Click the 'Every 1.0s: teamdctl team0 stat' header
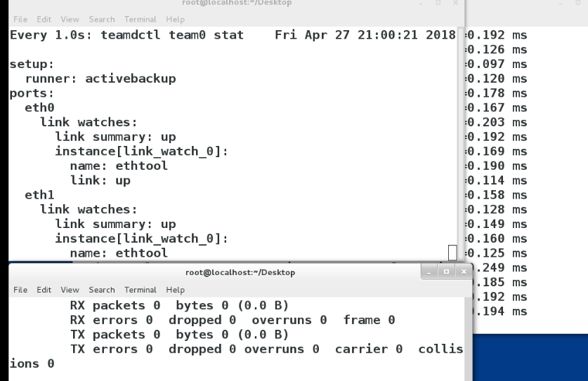Viewport: 588px width, 381px height. [126, 35]
